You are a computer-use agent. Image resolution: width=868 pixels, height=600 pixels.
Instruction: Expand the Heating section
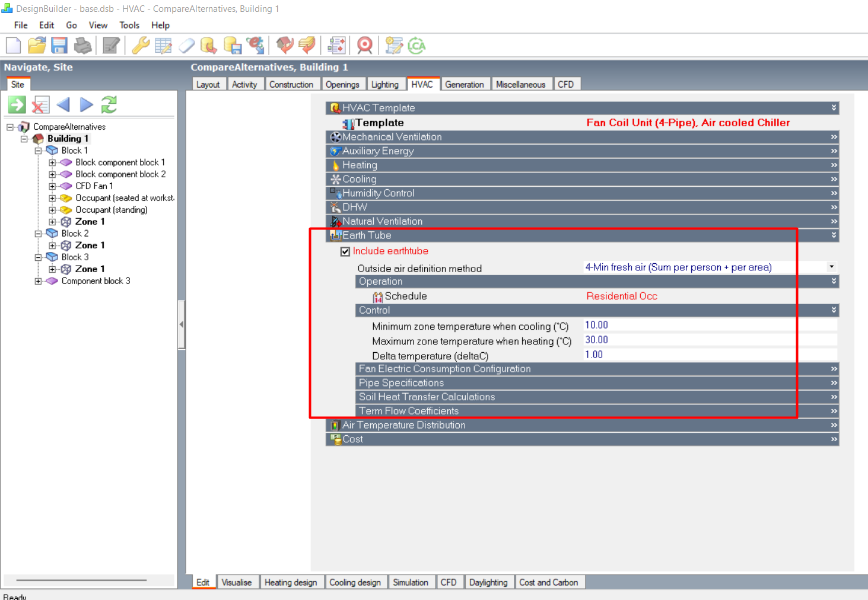tap(582, 165)
